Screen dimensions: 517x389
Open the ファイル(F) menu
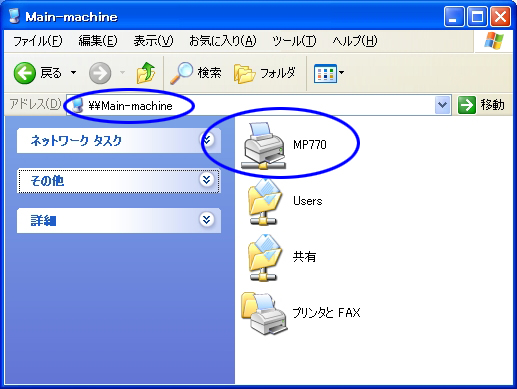pyautogui.click(x=37, y=41)
